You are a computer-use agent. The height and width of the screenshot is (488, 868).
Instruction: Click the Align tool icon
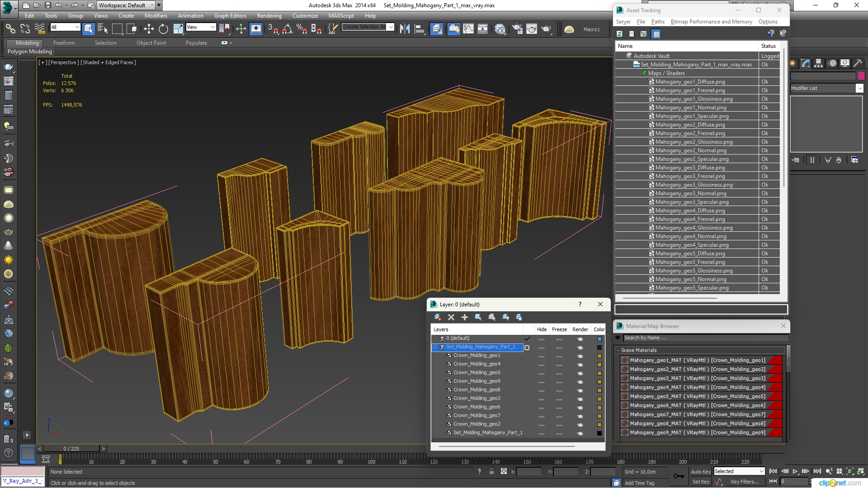point(420,29)
